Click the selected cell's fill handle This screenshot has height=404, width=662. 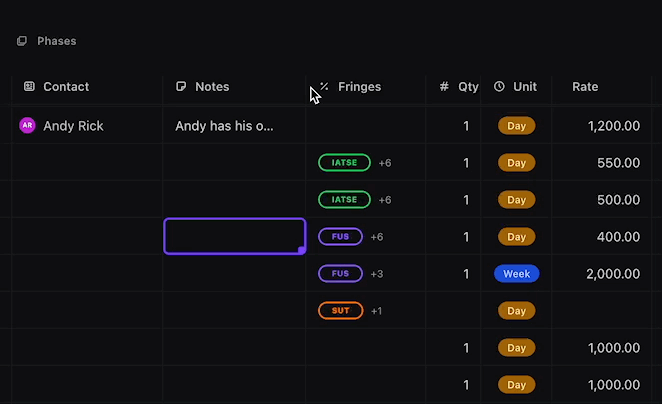click(302, 250)
